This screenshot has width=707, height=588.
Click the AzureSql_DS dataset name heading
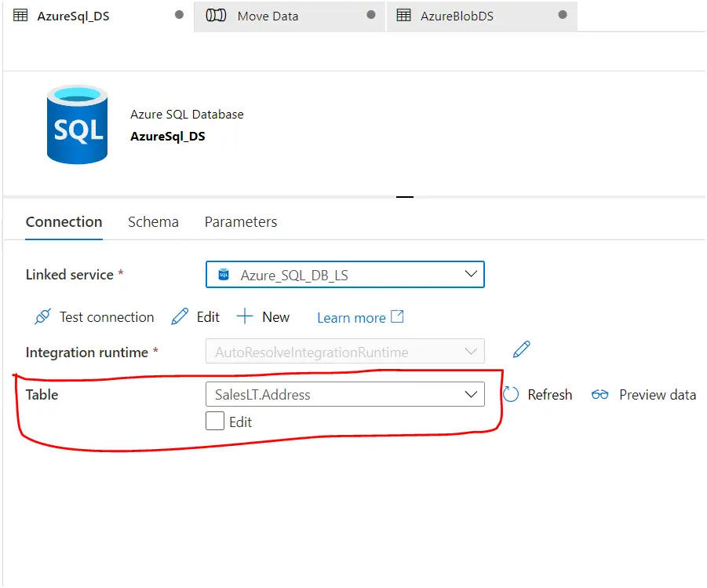coord(168,136)
